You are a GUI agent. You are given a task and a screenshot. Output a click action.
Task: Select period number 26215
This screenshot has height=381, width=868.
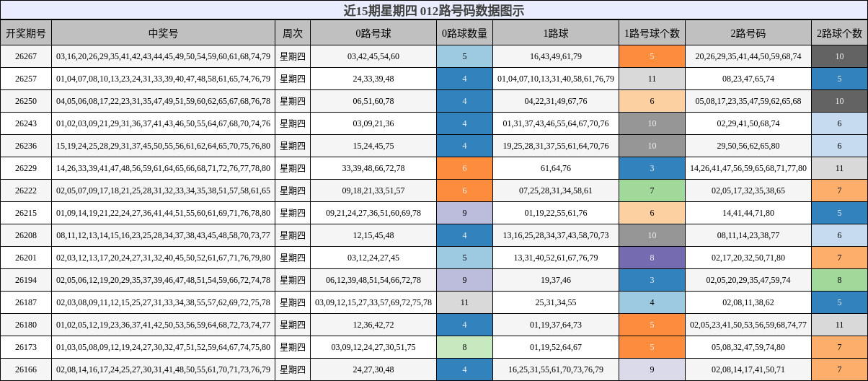[26, 213]
